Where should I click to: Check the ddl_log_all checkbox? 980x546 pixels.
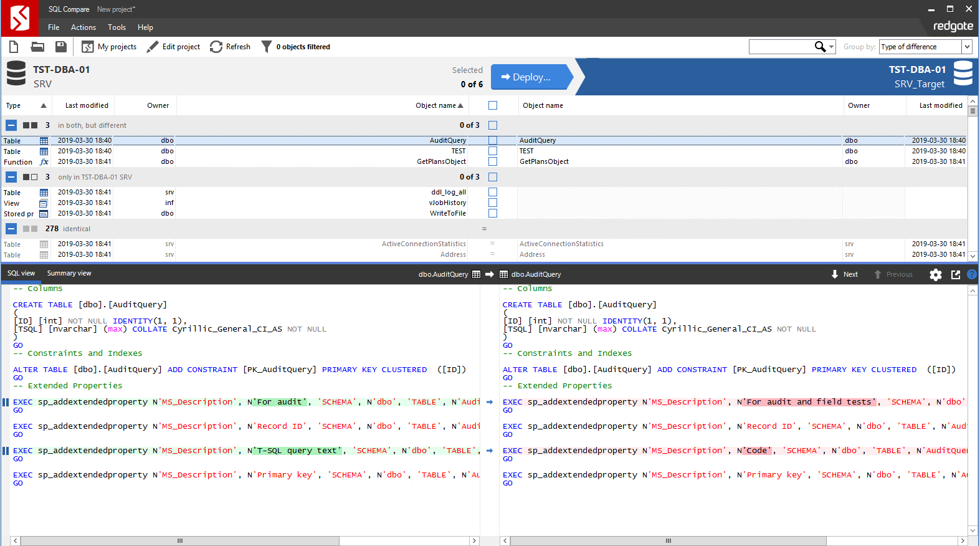tap(493, 192)
